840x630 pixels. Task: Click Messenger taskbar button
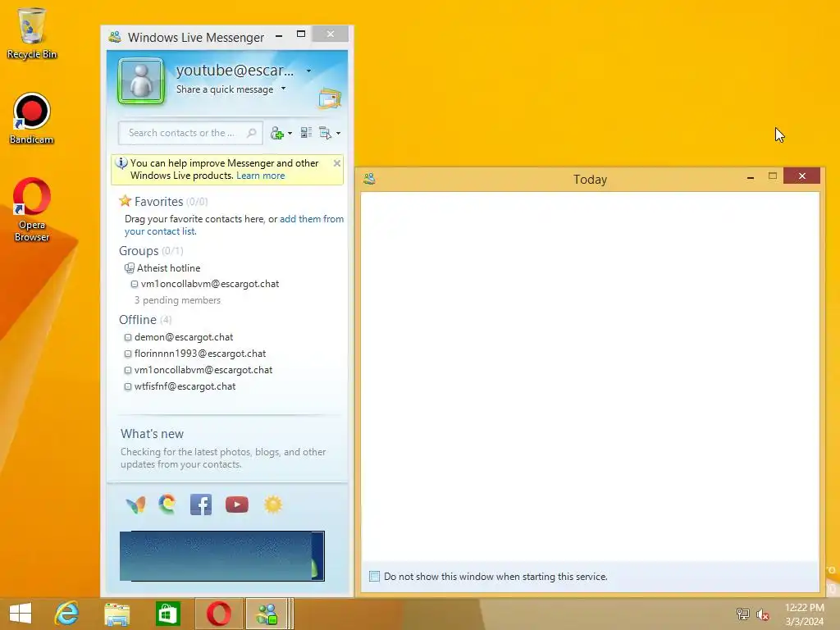point(268,614)
